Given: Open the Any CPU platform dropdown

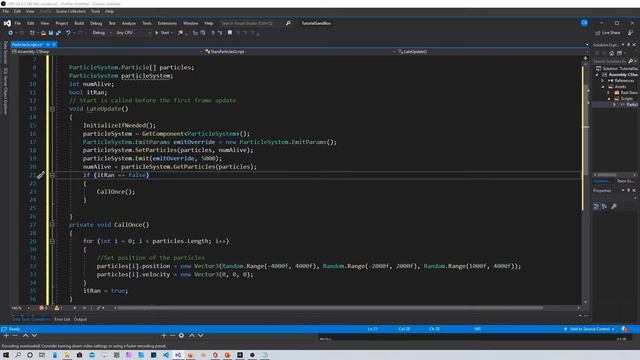Looking at the screenshot, I should click(x=133, y=33).
